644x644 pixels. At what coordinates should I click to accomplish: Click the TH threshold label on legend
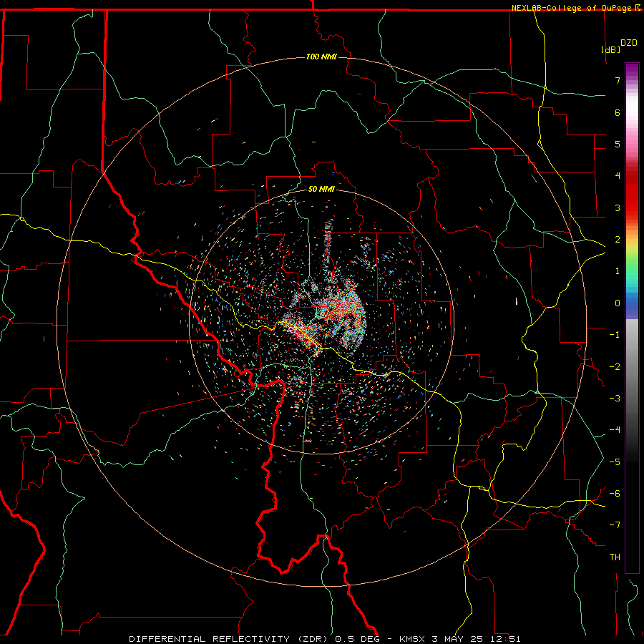coord(615,557)
